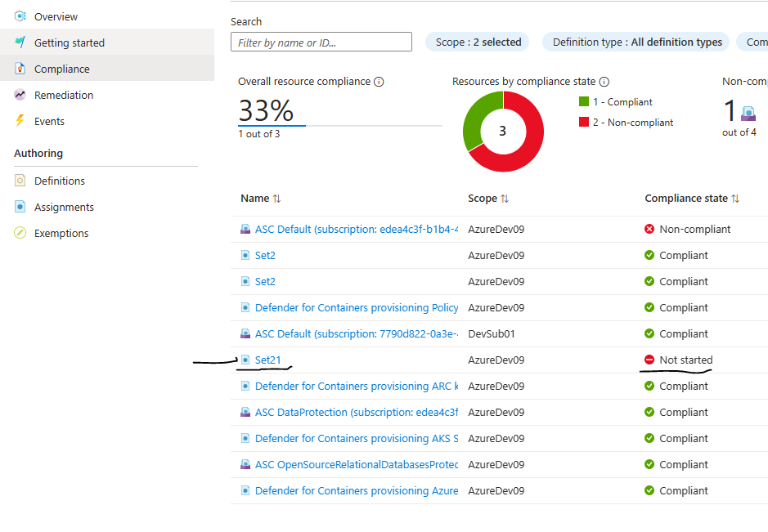Click the Assignments sidebar icon
768x532 pixels.
click(20, 207)
